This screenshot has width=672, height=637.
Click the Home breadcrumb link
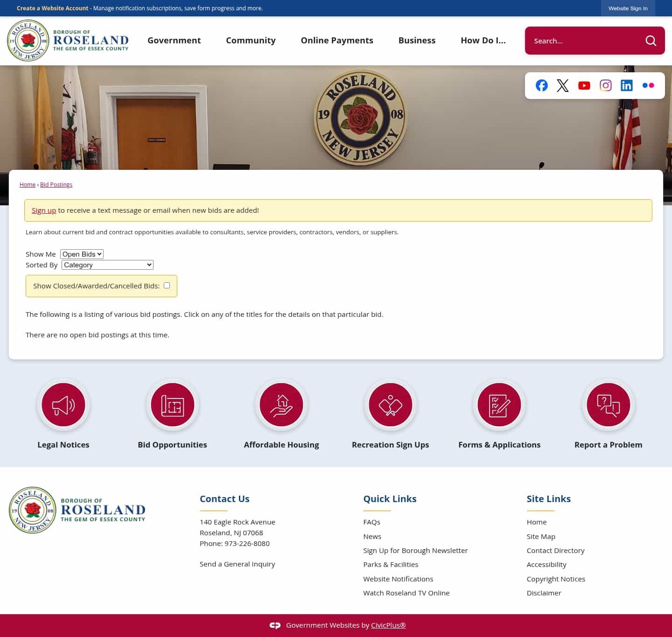[x=28, y=185]
